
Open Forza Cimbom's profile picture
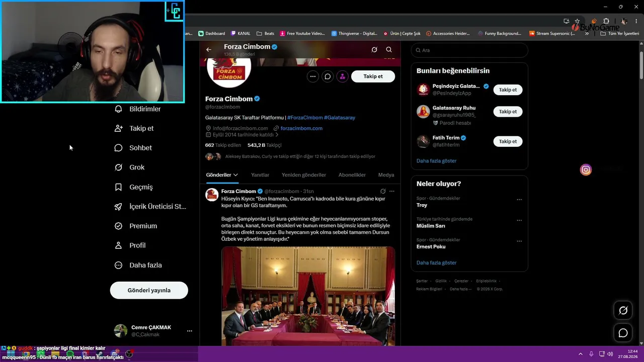(x=229, y=70)
